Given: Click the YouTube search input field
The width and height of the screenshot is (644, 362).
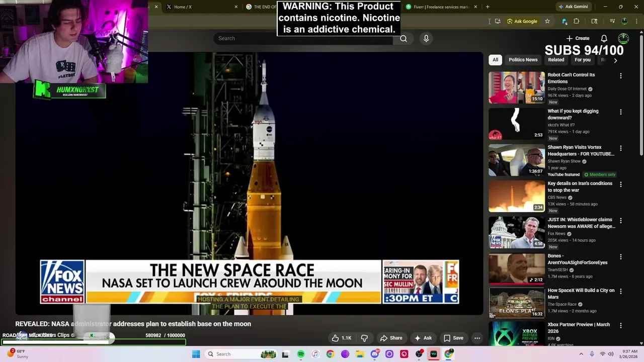Looking at the screenshot, I should 303,38.
